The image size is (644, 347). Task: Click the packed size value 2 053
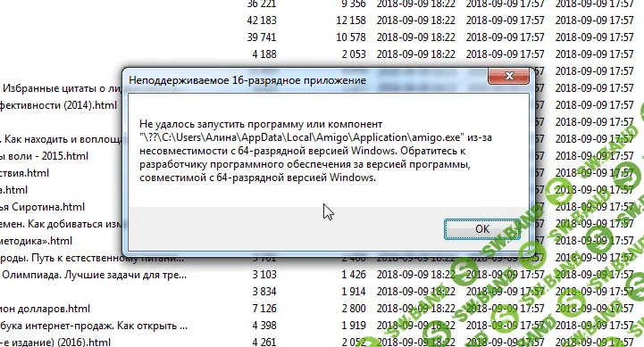click(354, 54)
